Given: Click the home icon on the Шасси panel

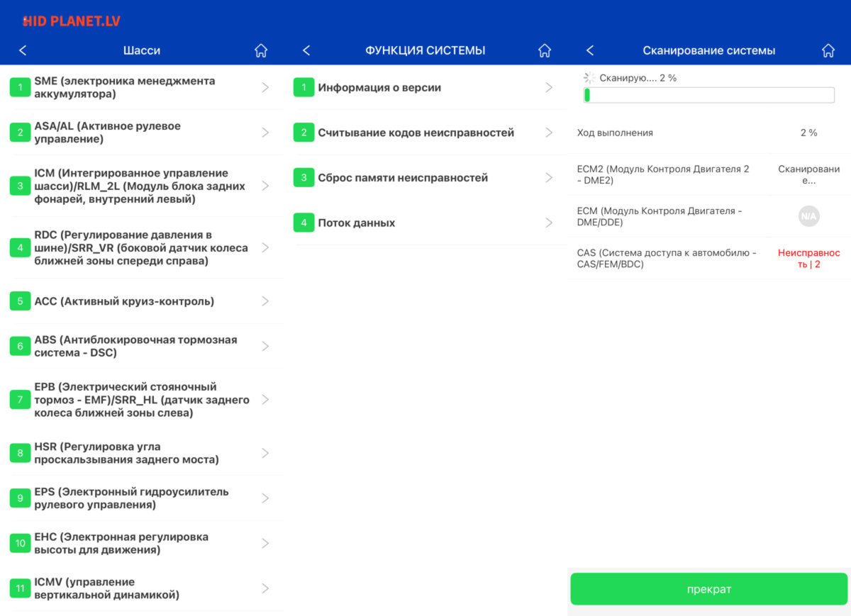Looking at the screenshot, I should (x=261, y=50).
